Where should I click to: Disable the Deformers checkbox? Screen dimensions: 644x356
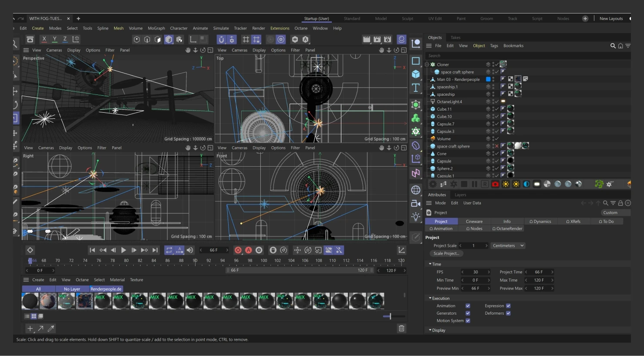(x=508, y=313)
